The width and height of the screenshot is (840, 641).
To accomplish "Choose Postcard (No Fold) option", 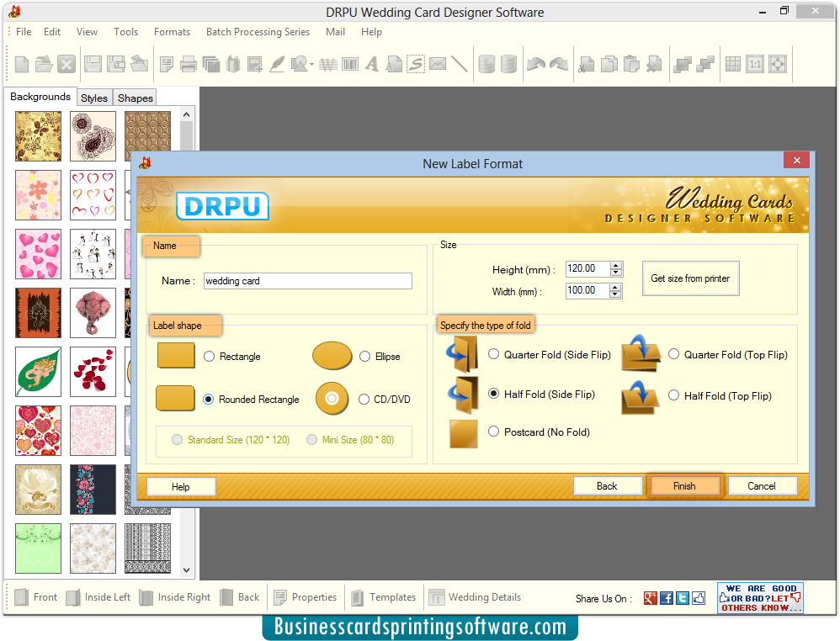I will 493,432.
